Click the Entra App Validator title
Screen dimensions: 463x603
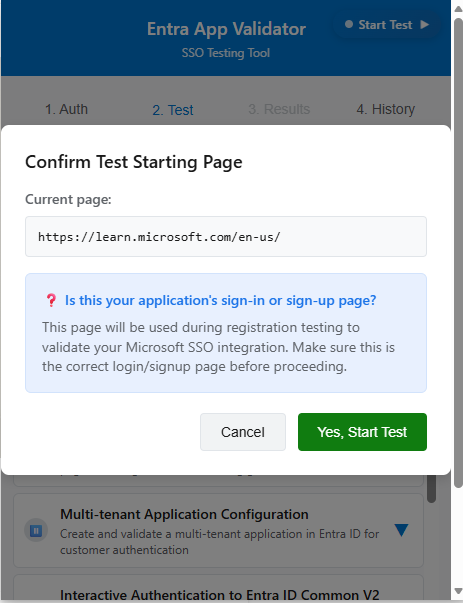click(x=226, y=29)
